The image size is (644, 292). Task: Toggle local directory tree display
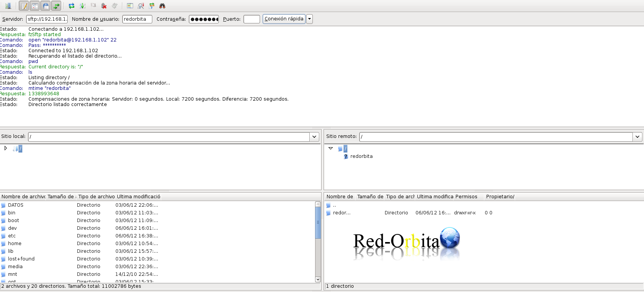point(35,6)
